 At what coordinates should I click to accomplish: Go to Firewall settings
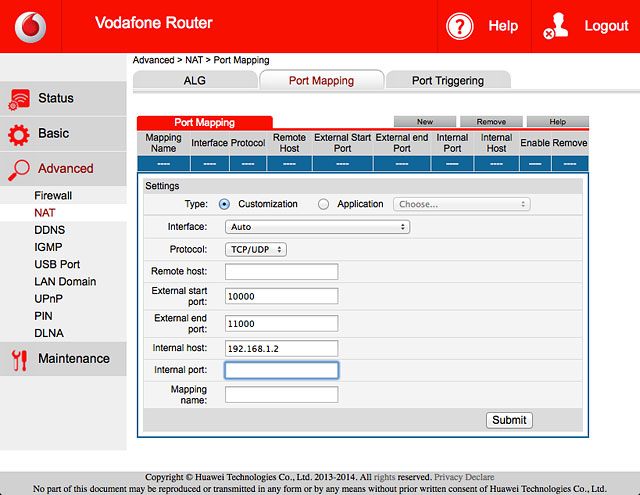53,195
